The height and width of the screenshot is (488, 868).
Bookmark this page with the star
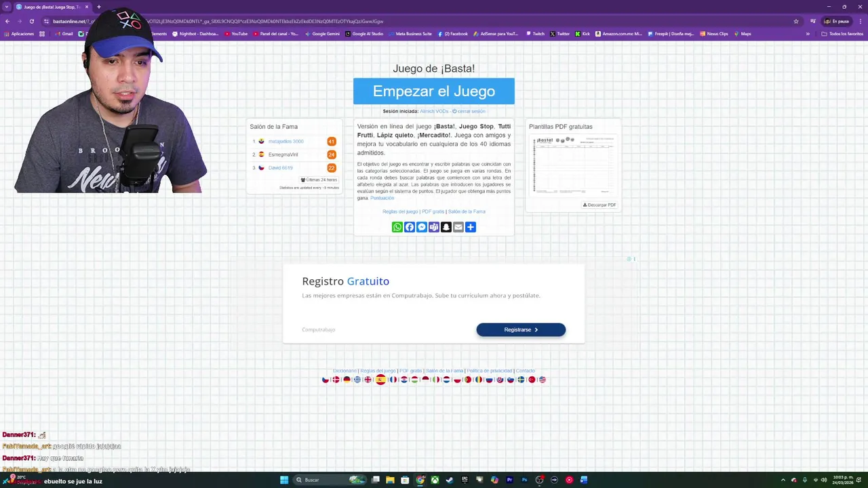[x=796, y=21]
